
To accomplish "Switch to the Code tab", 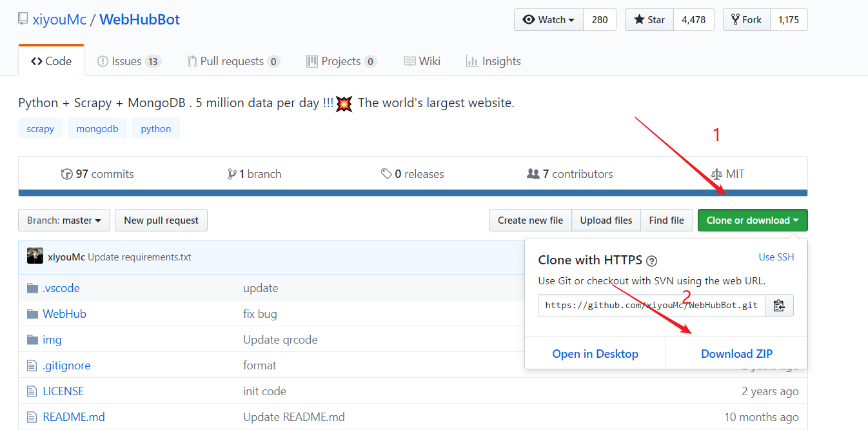I will coord(52,61).
